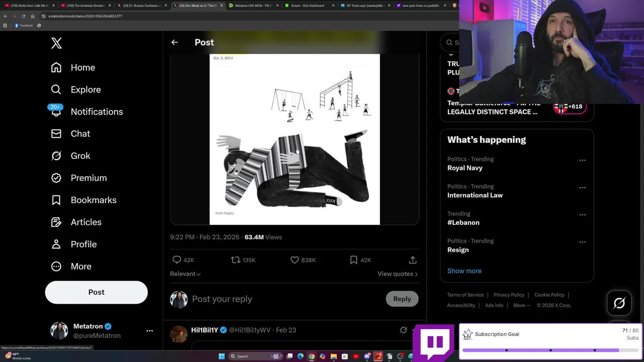Open the More menu in sidebar
The height and width of the screenshot is (362, 644).
tap(71, 266)
